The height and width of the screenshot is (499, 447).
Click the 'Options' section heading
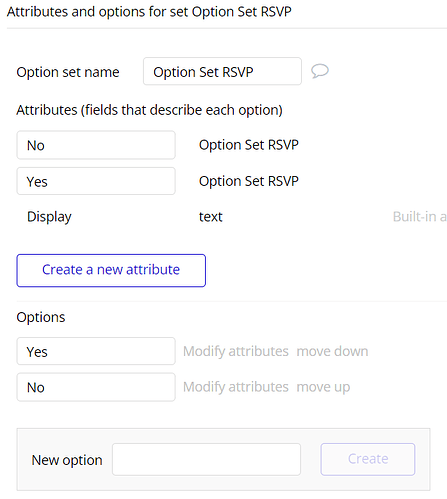pos(41,317)
